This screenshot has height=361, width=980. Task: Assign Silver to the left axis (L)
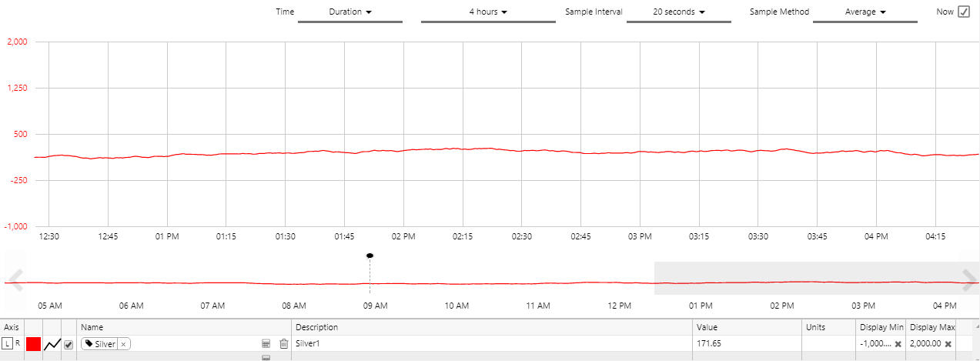coord(8,344)
